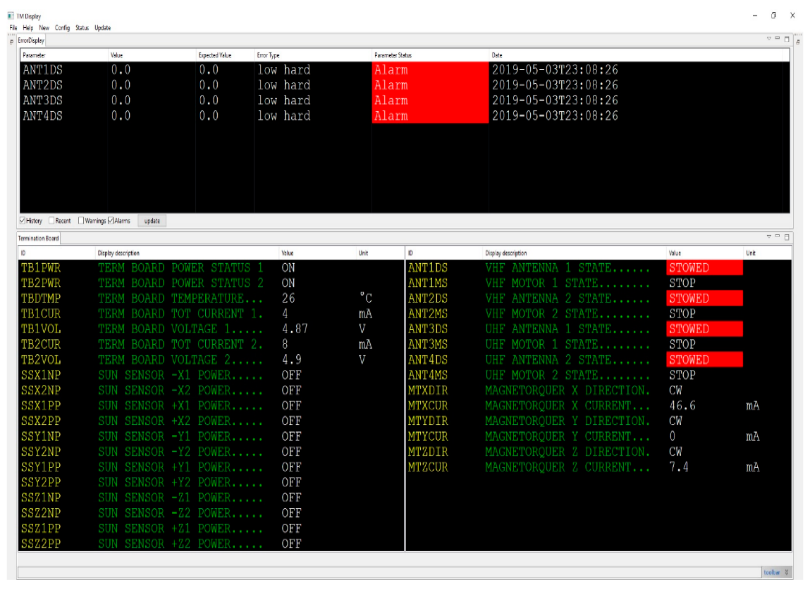Select the ANT2DS error row
This screenshot has width=810, height=591.
click(x=404, y=85)
